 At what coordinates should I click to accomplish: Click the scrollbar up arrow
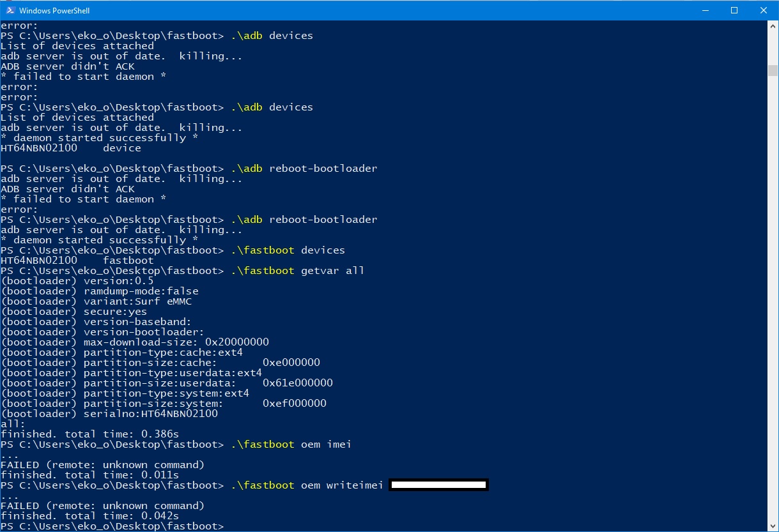point(773,26)
